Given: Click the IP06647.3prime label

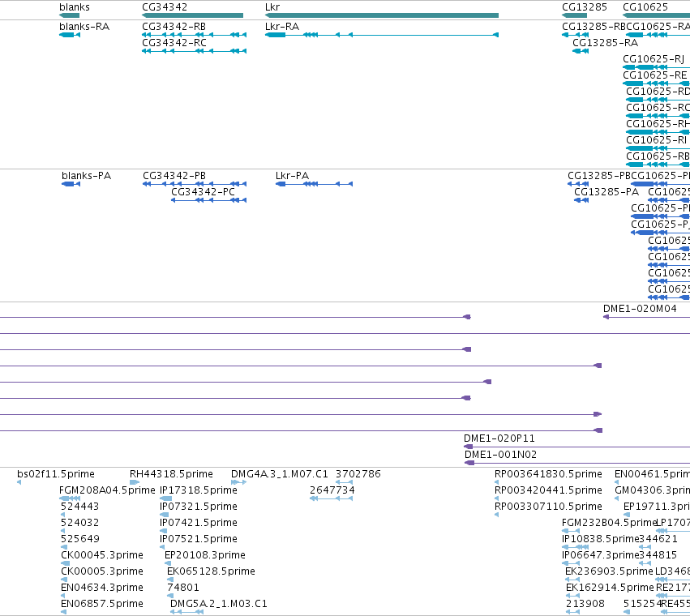Looking at the screenshot, I should pos(600,555).
